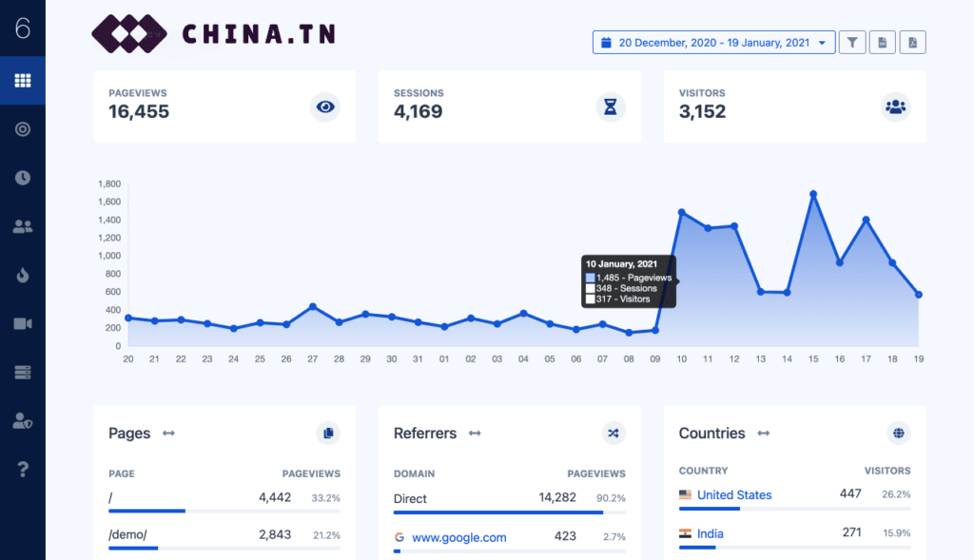Expand the Referrers panel using arrows icon
974x560 pixels.
(x=475, y=434)
